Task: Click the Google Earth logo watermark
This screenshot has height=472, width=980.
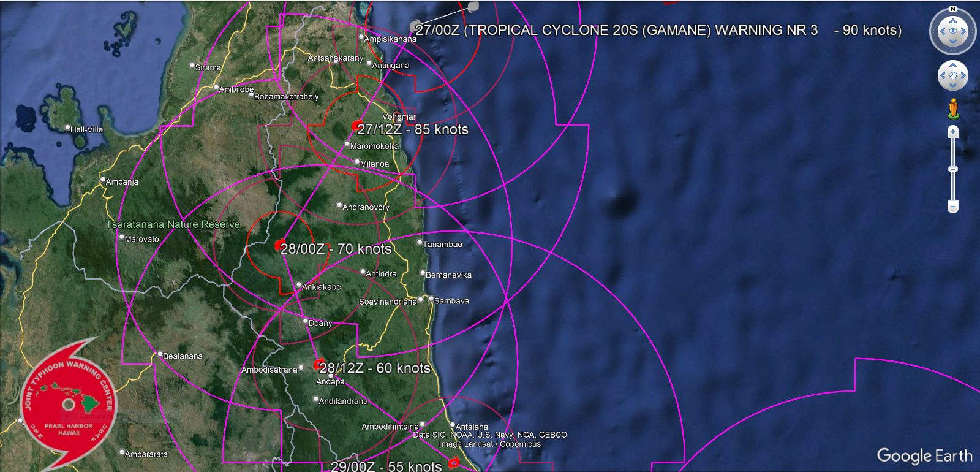Action: (924, 455)
